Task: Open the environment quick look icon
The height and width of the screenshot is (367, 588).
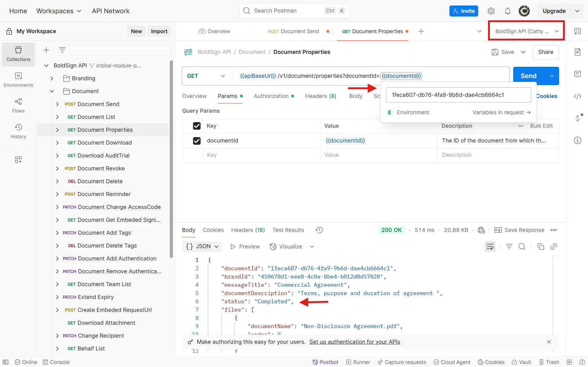Action: coord(578,31)
